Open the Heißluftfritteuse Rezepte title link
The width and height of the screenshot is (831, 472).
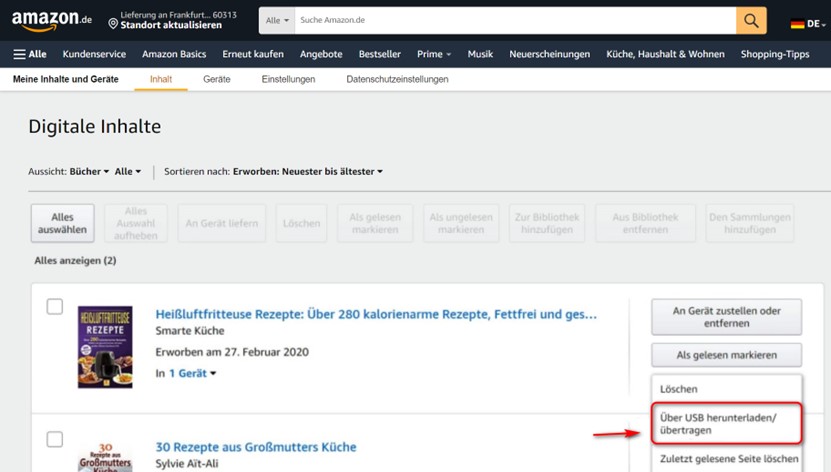[376, 314]
